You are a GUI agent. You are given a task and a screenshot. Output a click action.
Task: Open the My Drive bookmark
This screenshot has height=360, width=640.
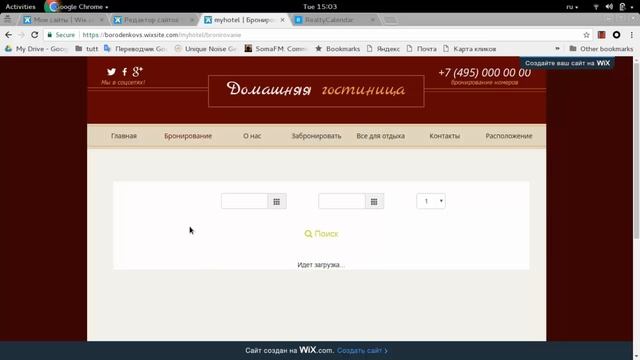[36, 49]
